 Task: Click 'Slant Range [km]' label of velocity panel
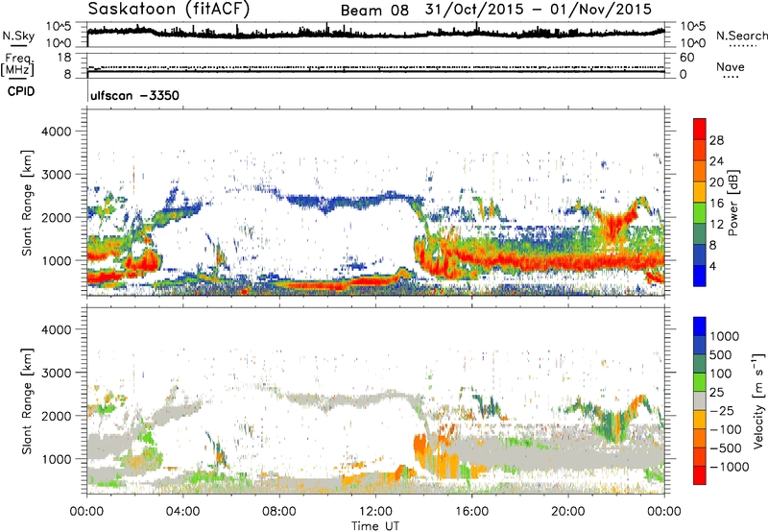click(27, 400)
